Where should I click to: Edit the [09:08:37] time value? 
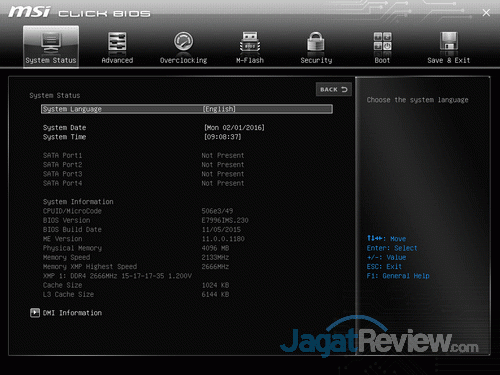[x=222, y=137]
